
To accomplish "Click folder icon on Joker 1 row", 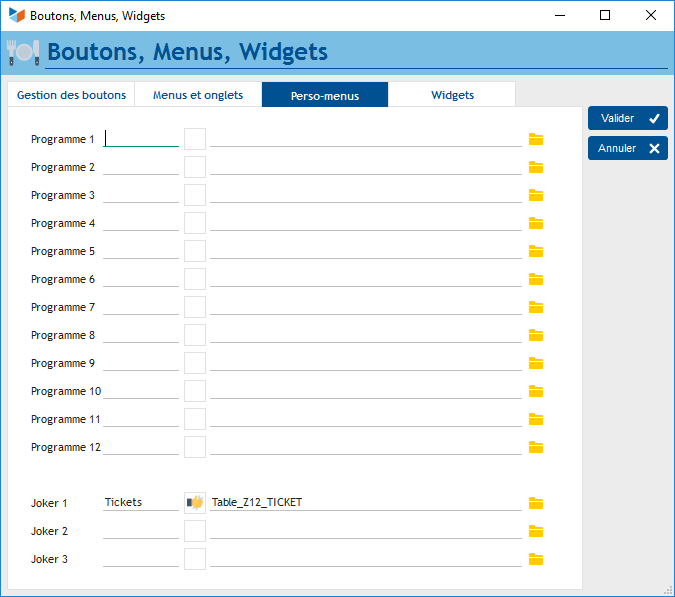I will click(x=536, y=503).
